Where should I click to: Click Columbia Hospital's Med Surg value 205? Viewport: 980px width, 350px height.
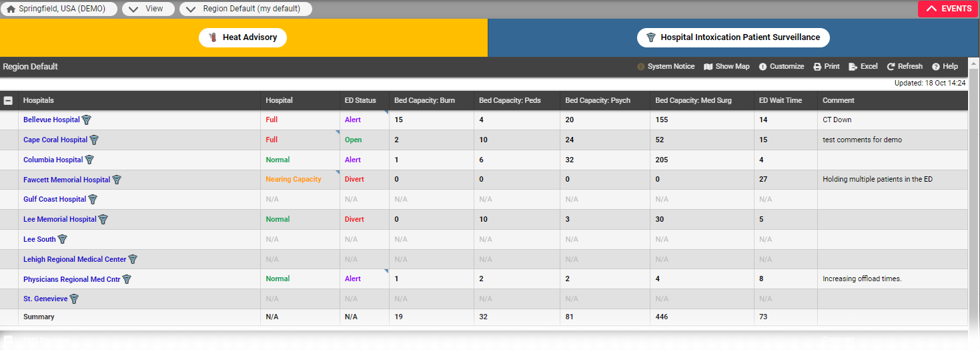click(x=662, y=160)
